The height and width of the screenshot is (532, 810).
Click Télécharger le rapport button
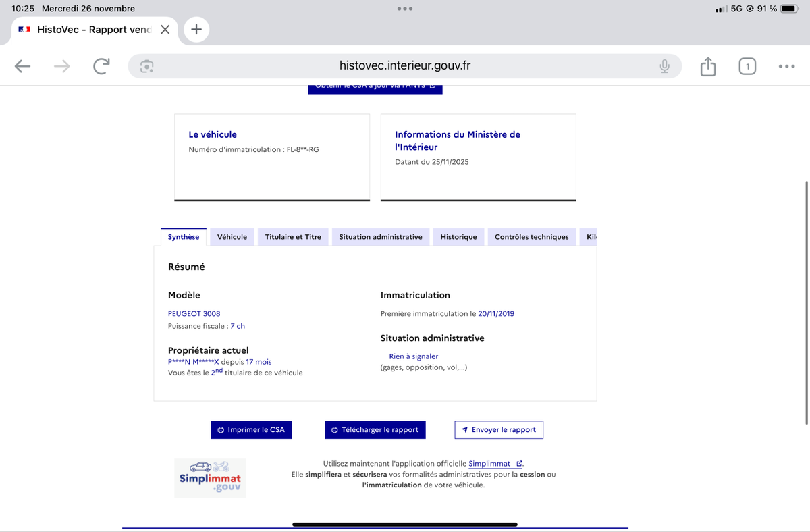tap(375, 430)
